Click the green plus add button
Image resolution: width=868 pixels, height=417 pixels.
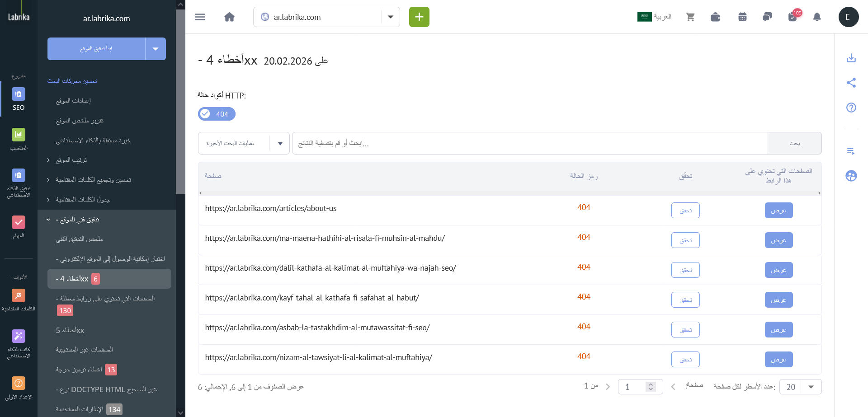point(419,17)
